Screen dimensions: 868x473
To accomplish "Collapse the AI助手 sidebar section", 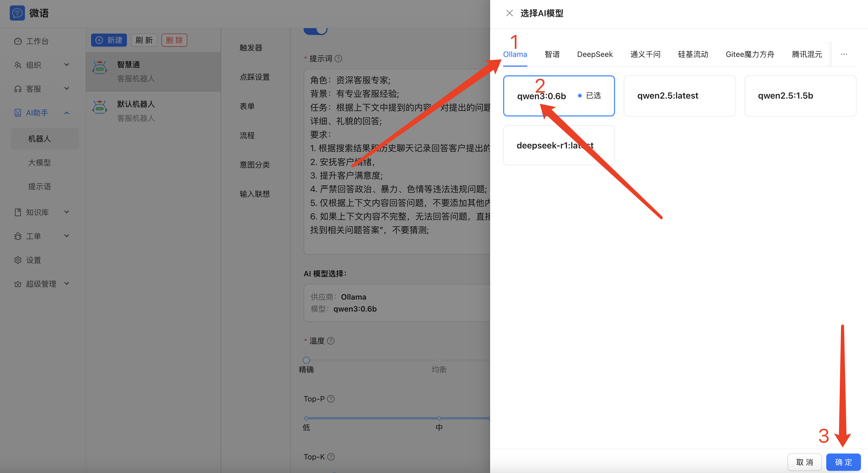I will point(66,113).
